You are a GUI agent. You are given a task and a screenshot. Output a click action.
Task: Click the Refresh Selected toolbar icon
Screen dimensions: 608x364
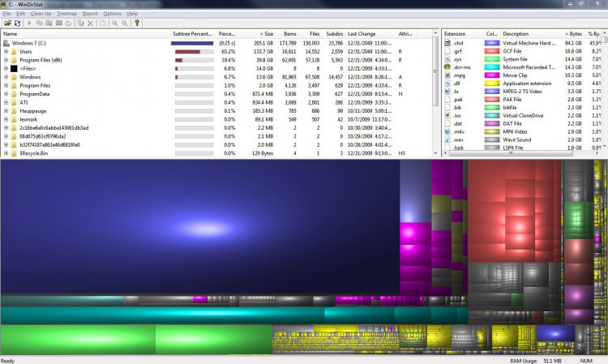pyautogui.click(x=68, y=24)
